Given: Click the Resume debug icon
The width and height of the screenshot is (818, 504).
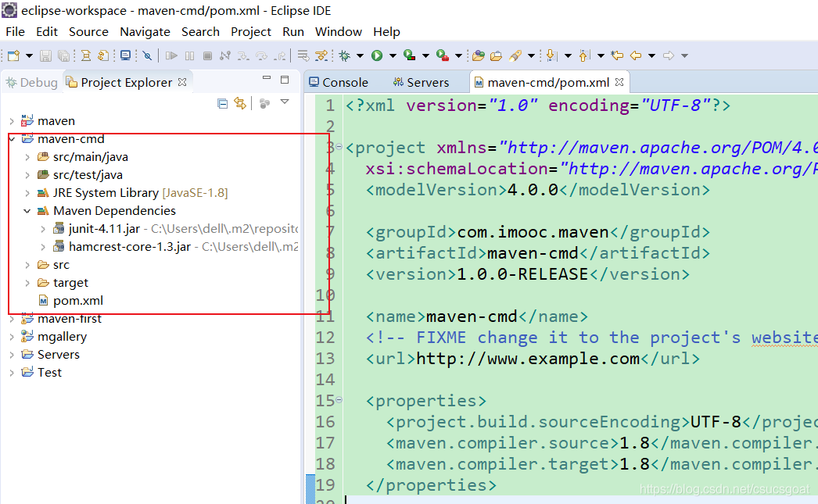Looking at the screenshot, I should pyautogui.click(x=171, y=55).
